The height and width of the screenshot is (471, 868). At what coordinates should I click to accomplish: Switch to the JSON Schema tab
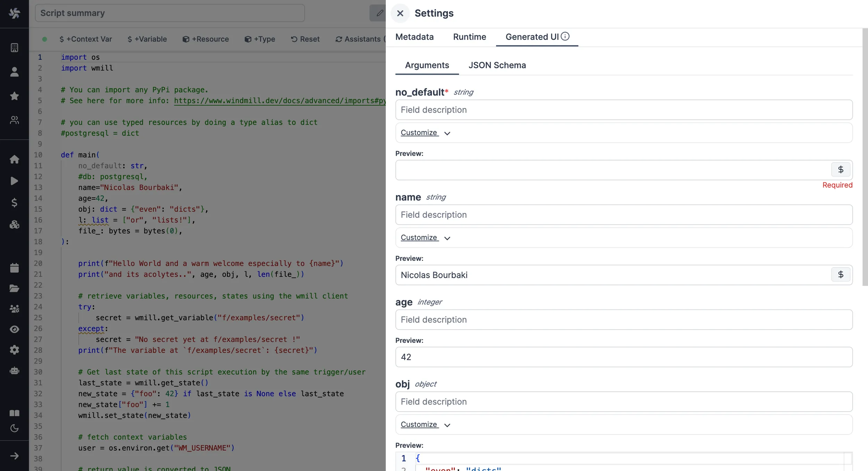(497, 65)
